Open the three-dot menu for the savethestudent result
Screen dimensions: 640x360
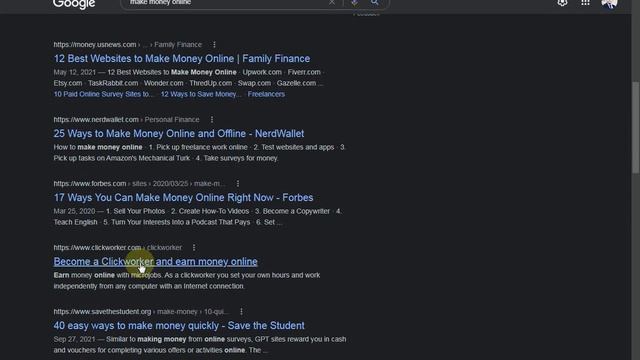click(x=241, y=311)
